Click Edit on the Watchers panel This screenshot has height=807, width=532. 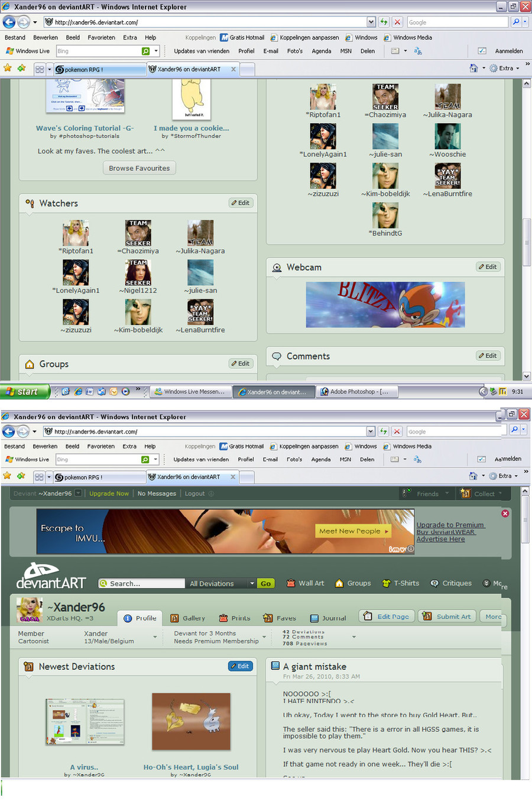point(241,203)
